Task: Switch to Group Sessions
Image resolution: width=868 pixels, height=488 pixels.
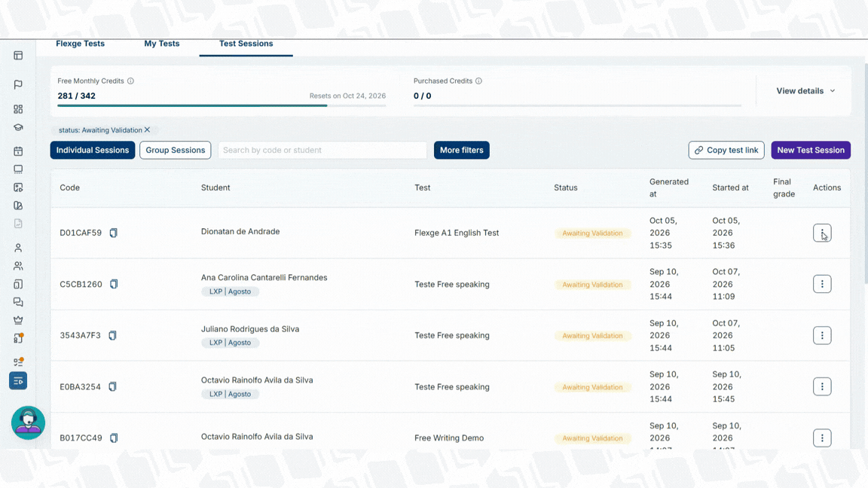Action: [176, 150]
